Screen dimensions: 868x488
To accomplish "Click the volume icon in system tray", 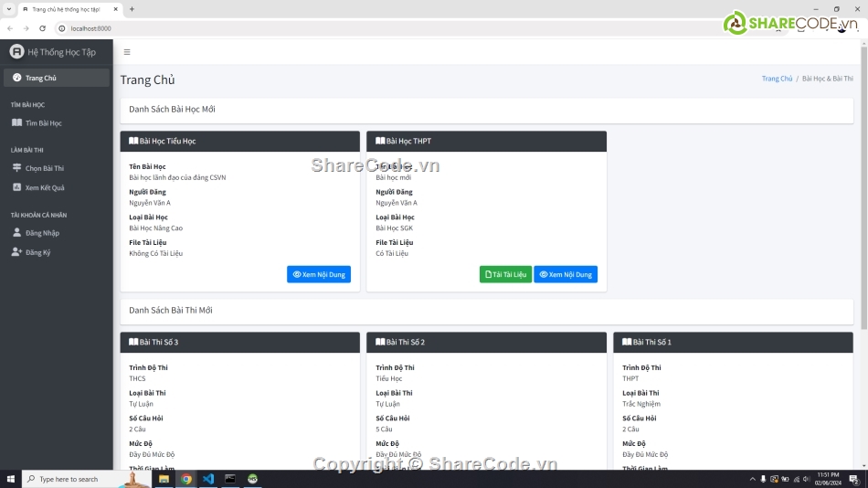I will pos(807,479).
